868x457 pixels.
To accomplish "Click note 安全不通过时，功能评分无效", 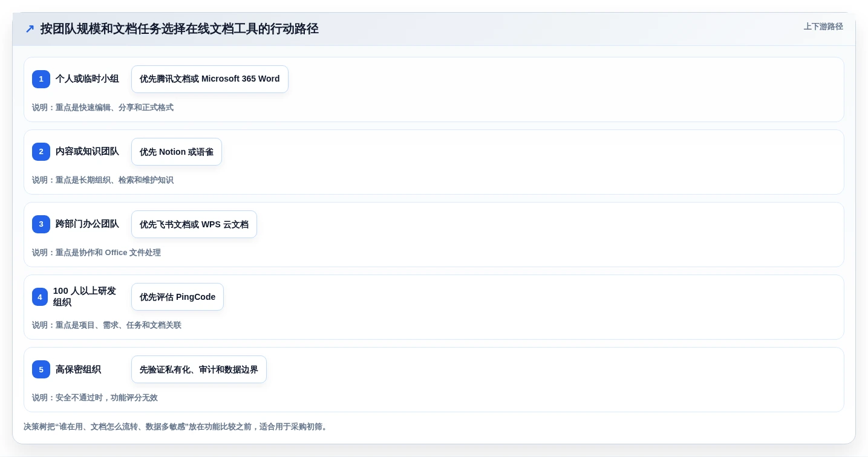I will tap(95, 398).
